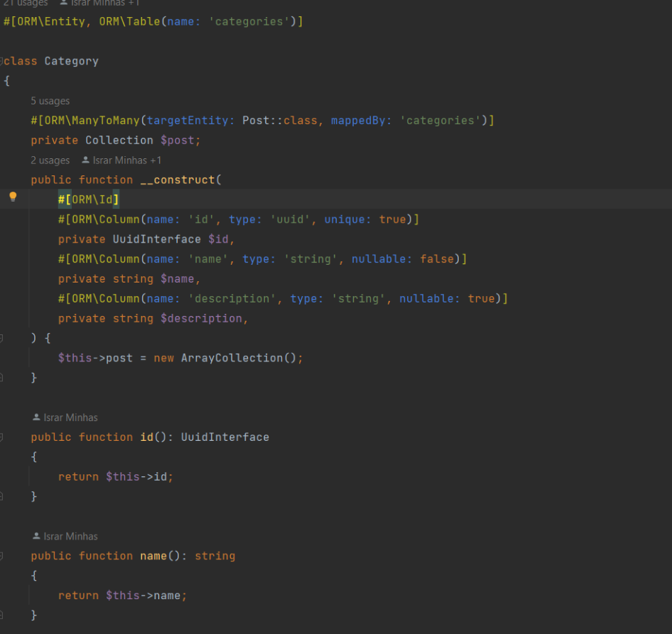
Task: Click the yellow lightbulb intention icon
Action: coord(13,197)
